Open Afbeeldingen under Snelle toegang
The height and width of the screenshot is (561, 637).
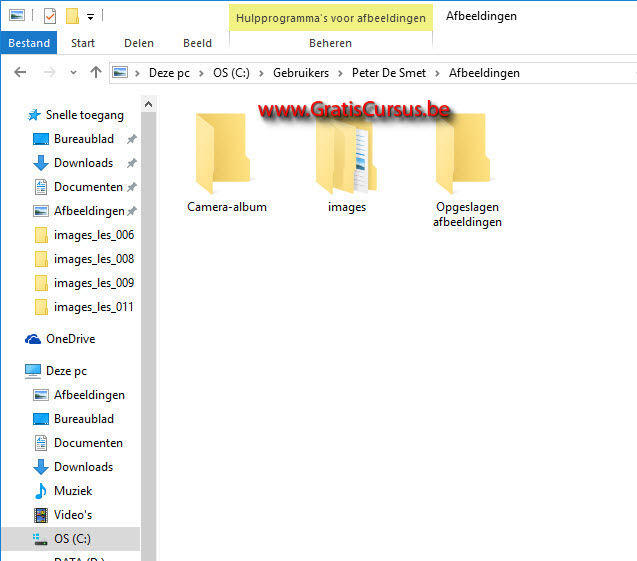pos(89,211)
